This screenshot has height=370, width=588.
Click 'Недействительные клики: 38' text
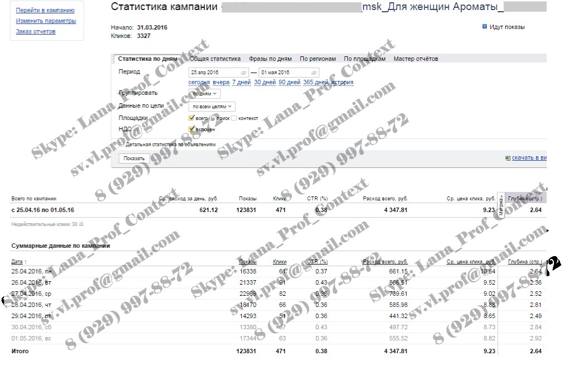[x=44, y=224]
